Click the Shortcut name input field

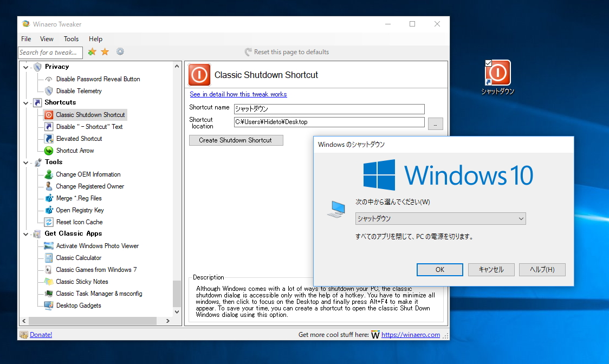point(329,109)
